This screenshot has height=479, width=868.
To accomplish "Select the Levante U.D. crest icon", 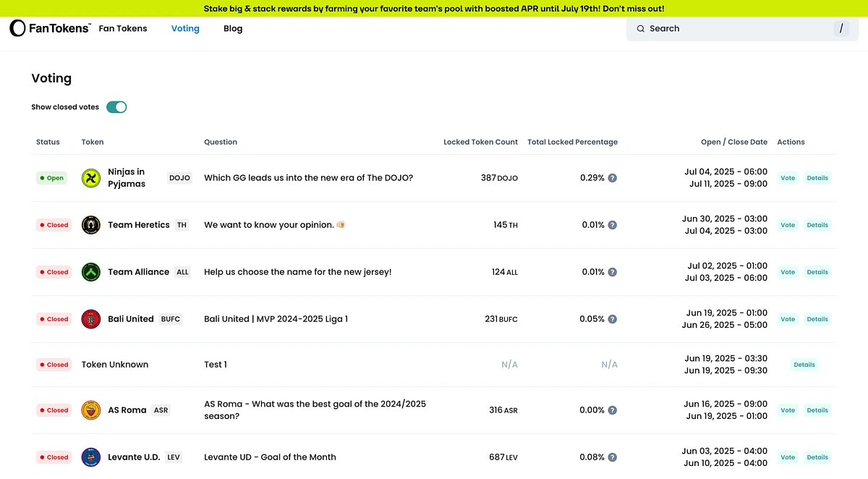I will click(x=90, y=457).
